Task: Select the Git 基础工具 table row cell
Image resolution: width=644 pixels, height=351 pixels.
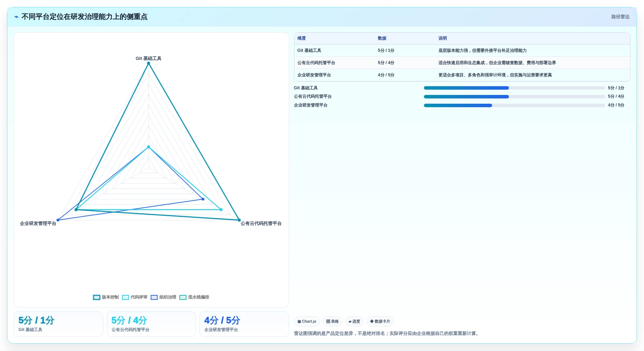Action: (309, 50)
